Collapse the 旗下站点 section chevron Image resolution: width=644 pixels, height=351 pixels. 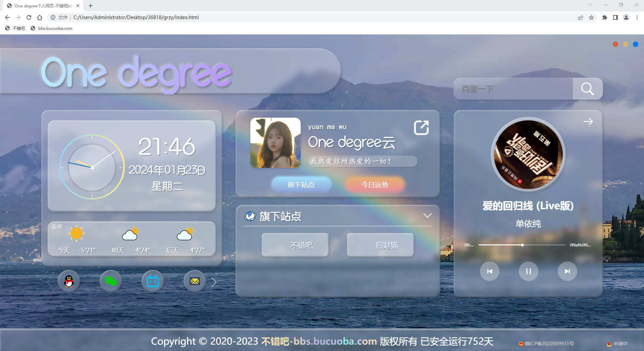(x=427, y=216)
